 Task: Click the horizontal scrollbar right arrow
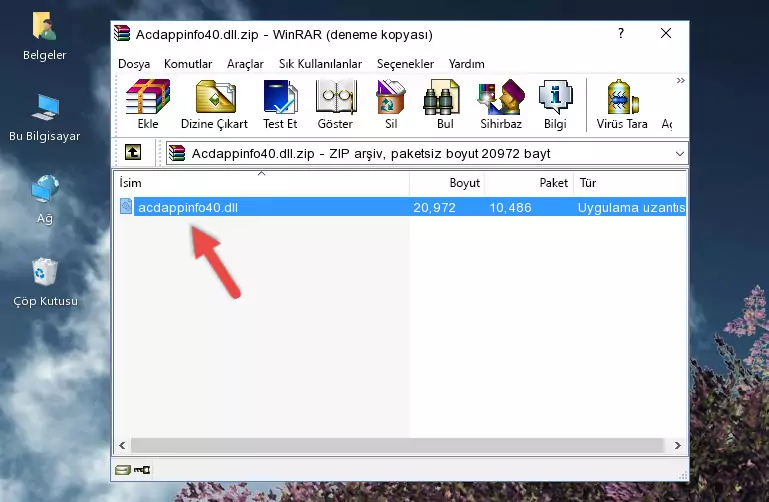point(677,445)
